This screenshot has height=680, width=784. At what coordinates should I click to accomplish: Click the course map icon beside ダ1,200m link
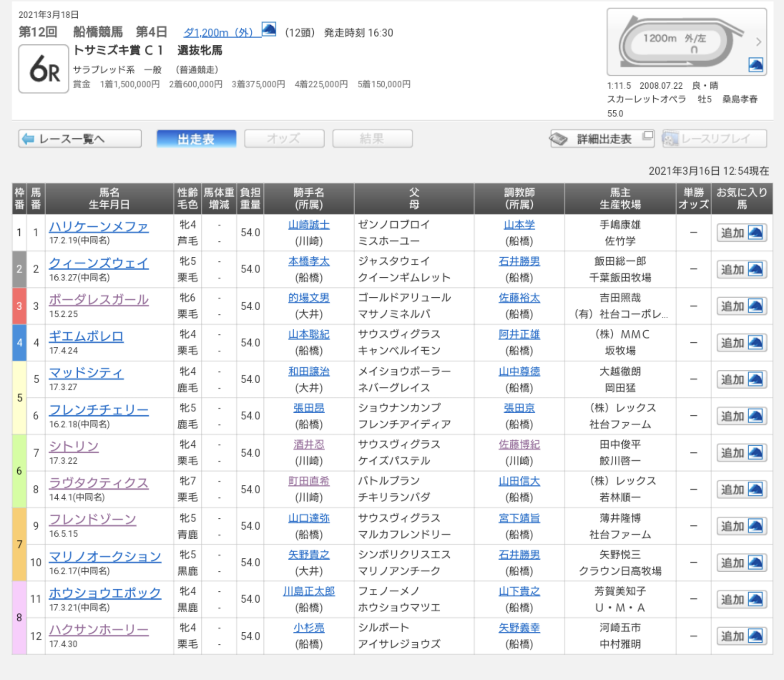point(269,30)
